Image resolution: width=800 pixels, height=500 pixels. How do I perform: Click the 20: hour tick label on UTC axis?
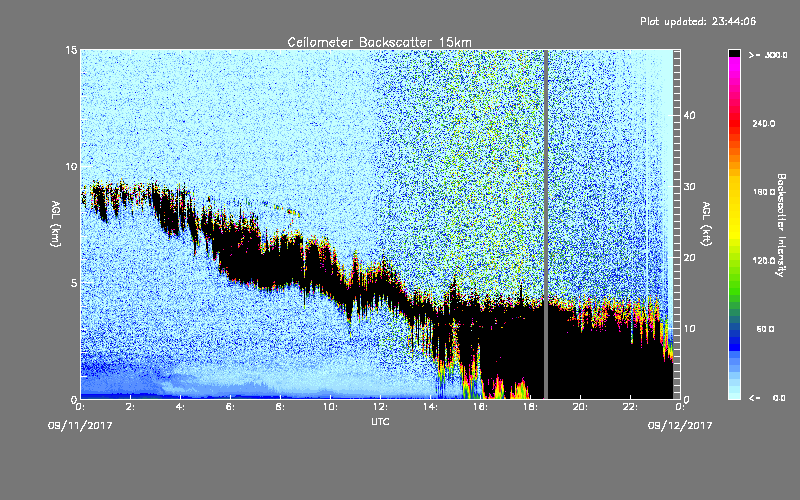click(580, 407)
